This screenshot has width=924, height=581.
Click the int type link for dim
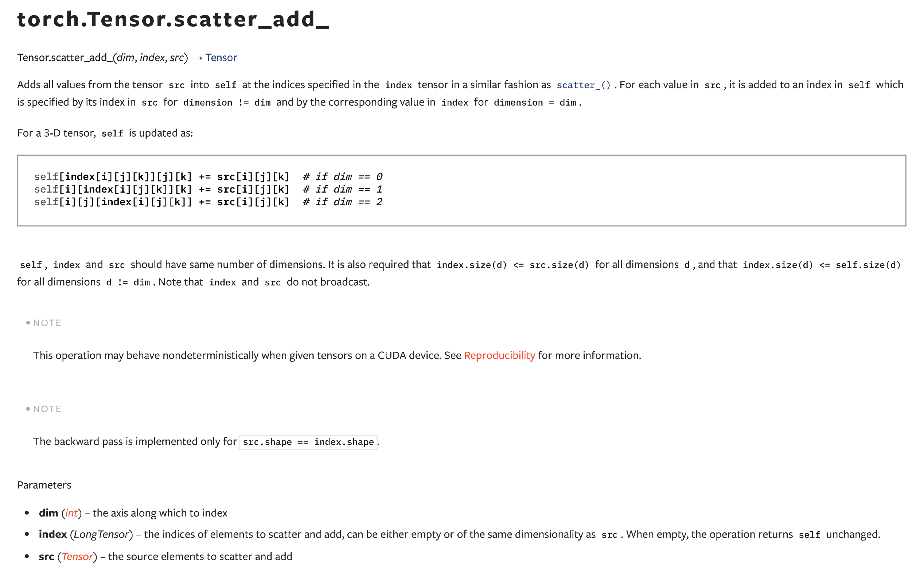(x=71, y=513)
